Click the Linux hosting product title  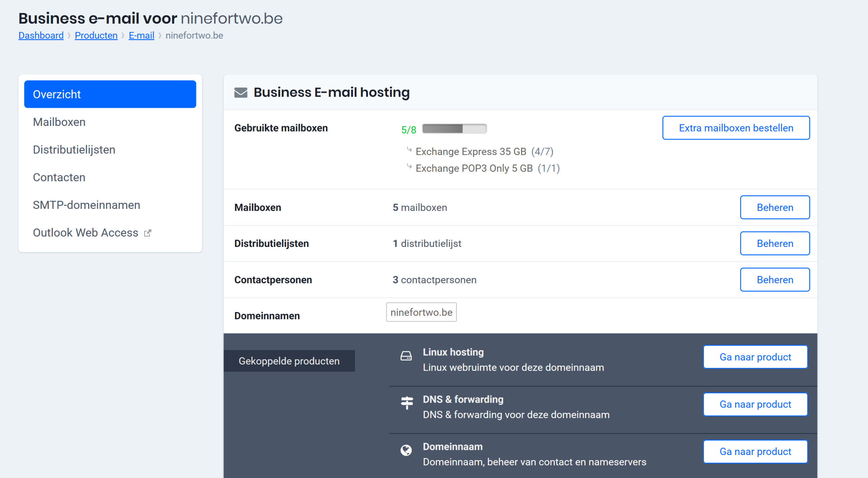(x=453, y=352)
